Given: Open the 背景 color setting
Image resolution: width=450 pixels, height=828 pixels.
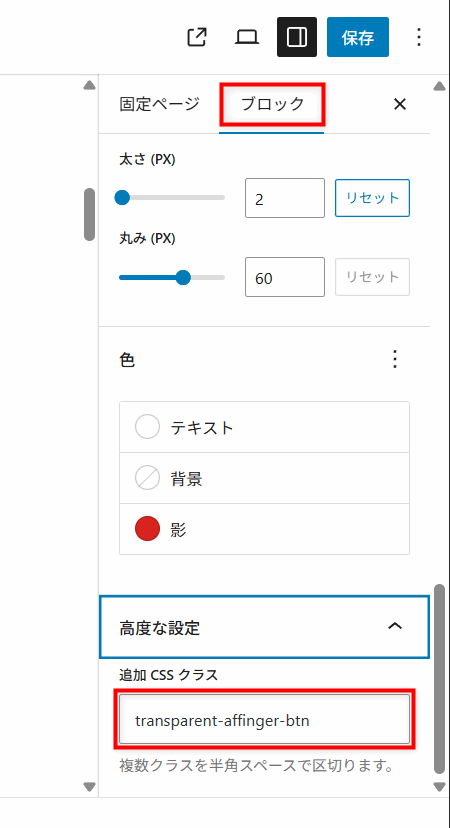Looking at the screenshot, I should (265, 478).
